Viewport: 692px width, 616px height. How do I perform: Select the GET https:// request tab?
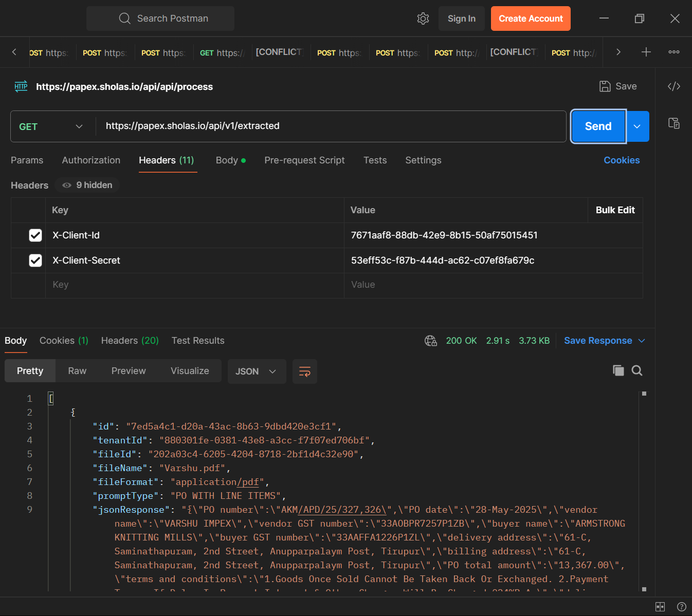point(223,52)
